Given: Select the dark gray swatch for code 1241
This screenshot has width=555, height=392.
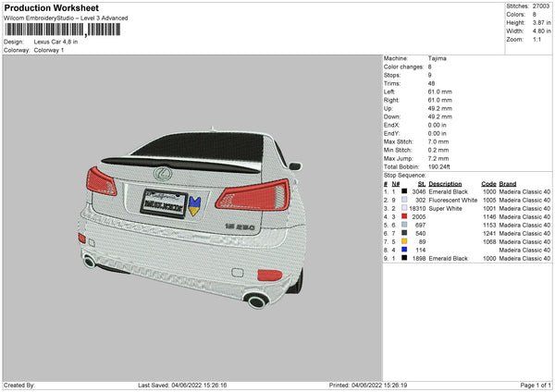Looking at the screenshot, I should (404, 234).
